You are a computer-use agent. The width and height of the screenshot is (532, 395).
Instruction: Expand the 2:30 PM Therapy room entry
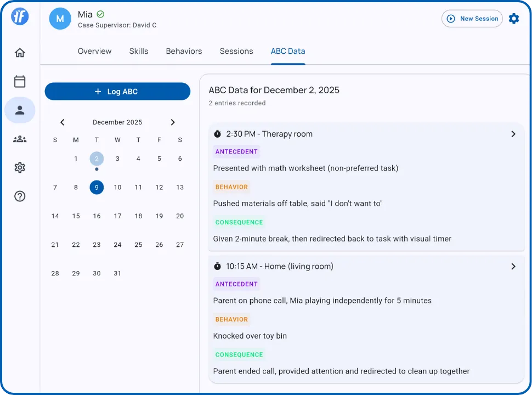tap(513, 133)
